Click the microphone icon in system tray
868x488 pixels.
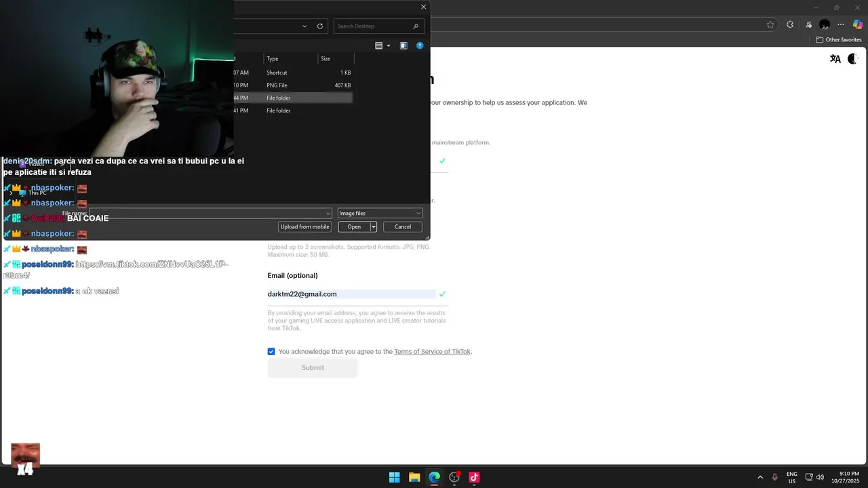(774, 477)
